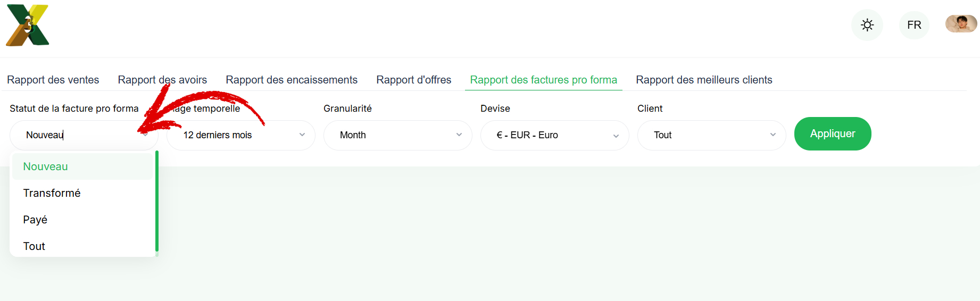Expand the Granularité Month dropdown
980x301 pixels.
[398, 135]
